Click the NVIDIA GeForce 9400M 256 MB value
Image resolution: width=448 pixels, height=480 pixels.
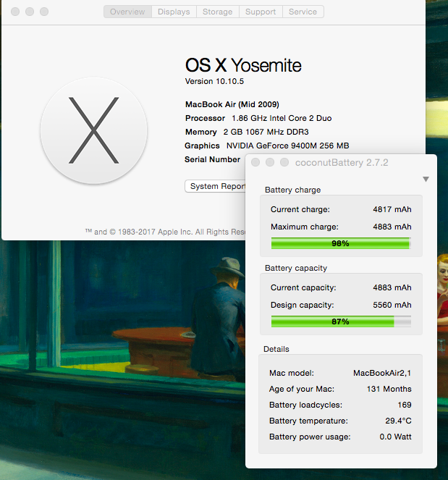click(287, 146)
